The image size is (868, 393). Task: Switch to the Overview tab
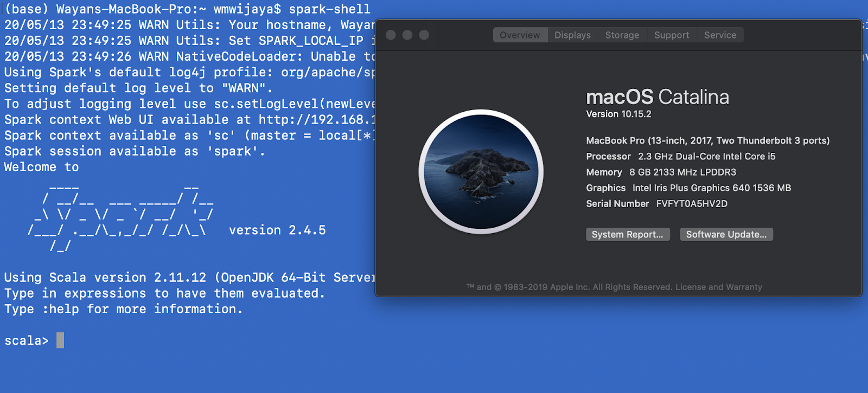520,35
